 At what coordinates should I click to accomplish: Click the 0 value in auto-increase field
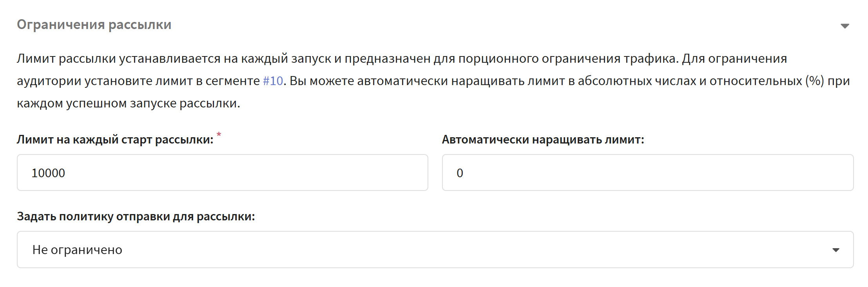coord(460,173)
